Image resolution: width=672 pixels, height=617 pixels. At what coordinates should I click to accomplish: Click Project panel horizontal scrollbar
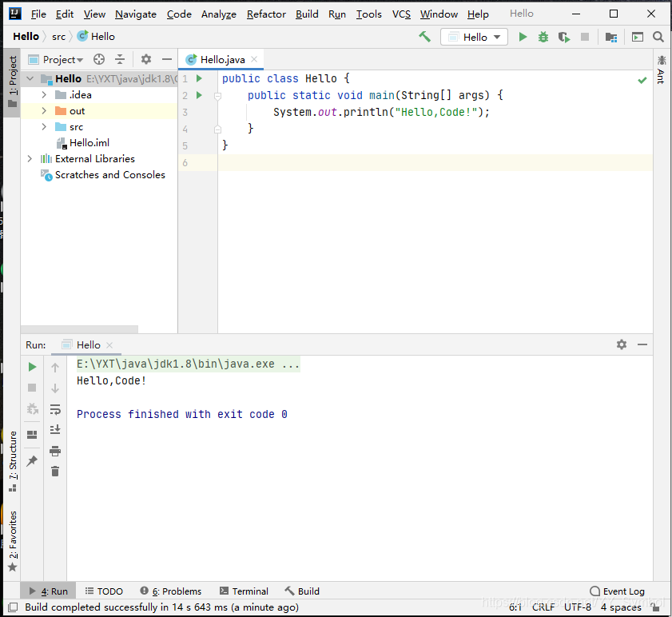(79, 328)
